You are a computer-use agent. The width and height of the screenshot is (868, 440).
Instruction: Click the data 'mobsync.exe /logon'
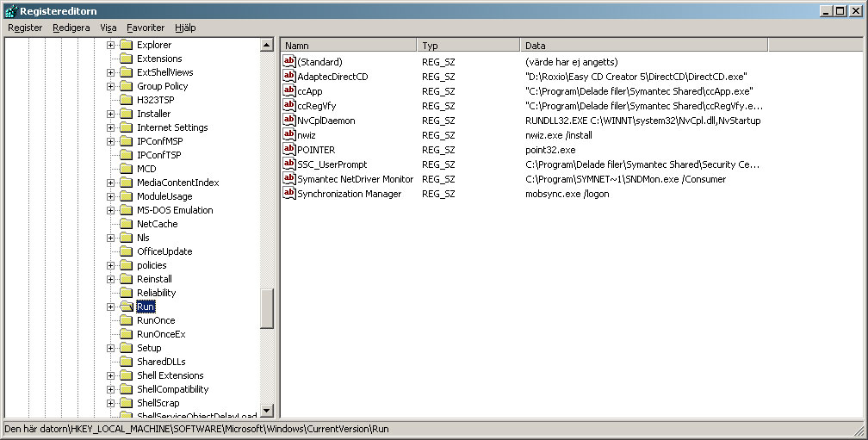[x=567, y=194]
